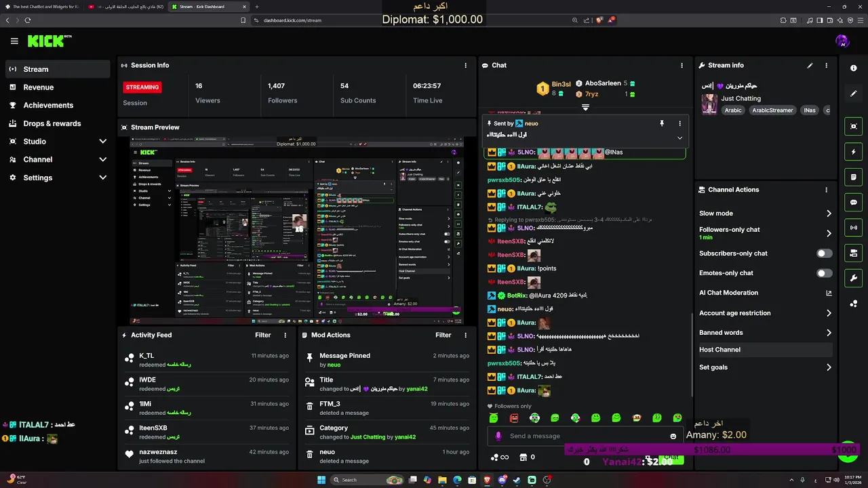The width and height of the screenshot is (868, 488).
Task: Open Chat panel three-dot menu
Action: pos(682,65)
